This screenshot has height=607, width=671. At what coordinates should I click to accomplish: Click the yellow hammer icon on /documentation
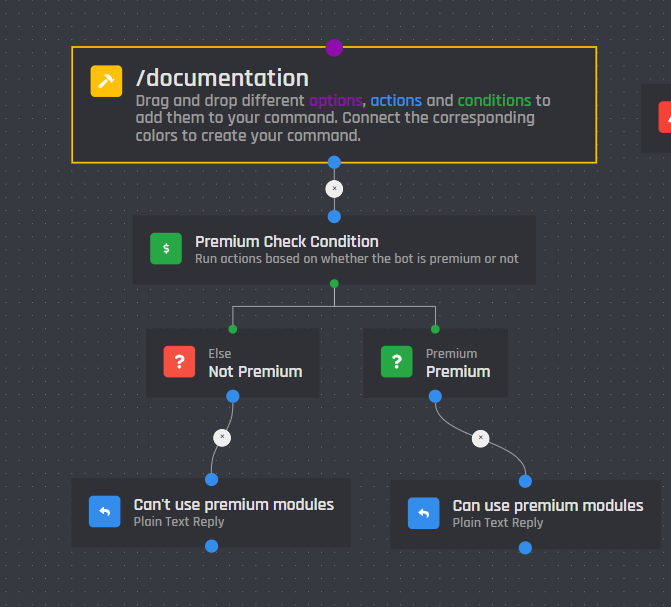coord(106,82)
